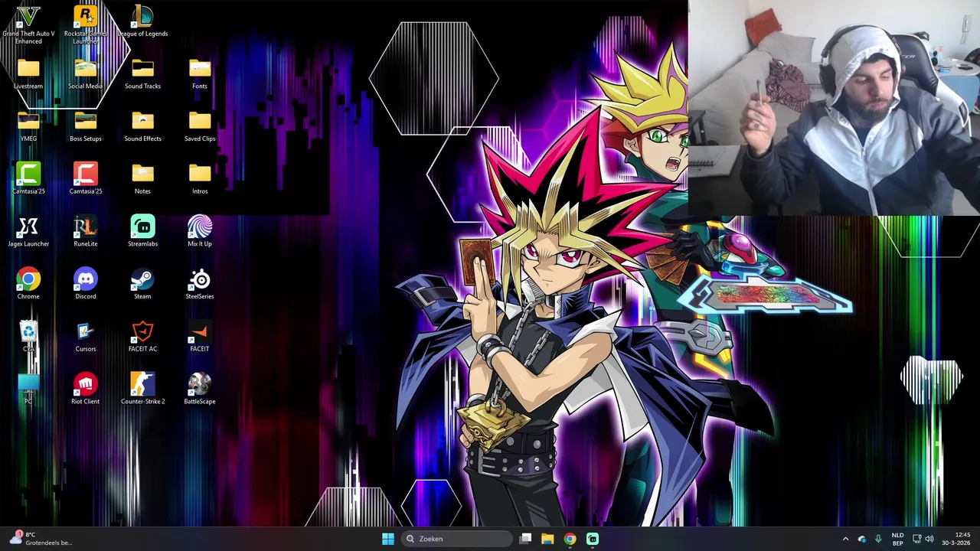Open the FACEIT desktop shortcut
Image resolution: width=980 pixels, height=551 pixels.
pos(200,337)
